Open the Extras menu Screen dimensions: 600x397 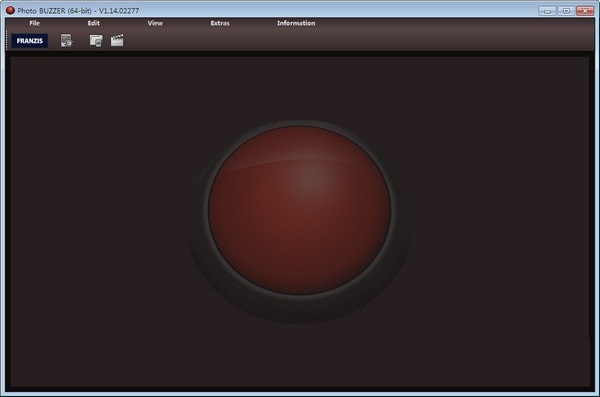pos(220,23)
